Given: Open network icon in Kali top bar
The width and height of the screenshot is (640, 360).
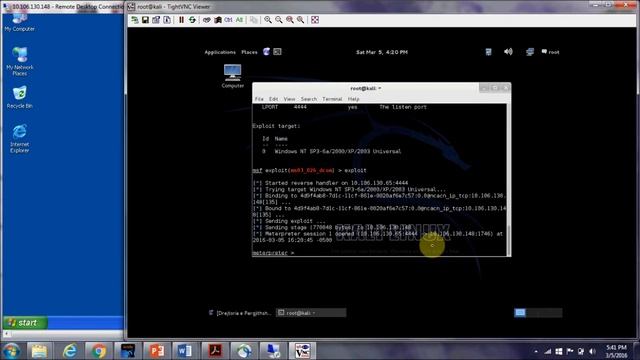Looking at the screenshot, I should click(530, 52).
